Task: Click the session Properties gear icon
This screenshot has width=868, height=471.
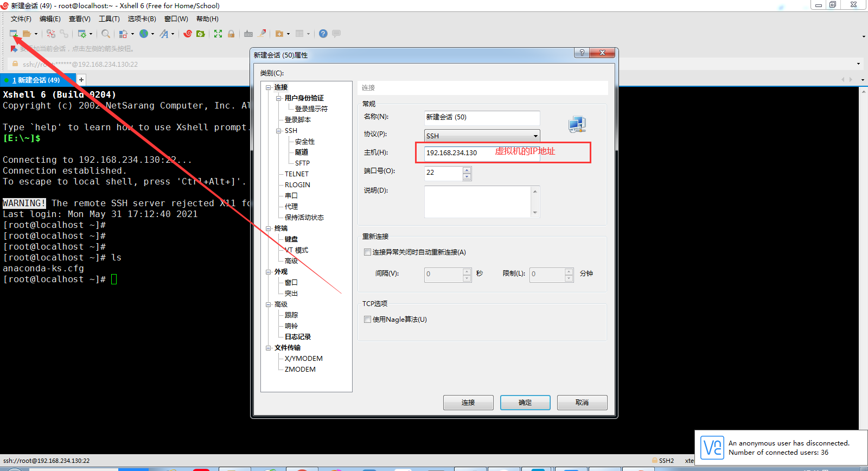Action: click(x=82, y=34)
